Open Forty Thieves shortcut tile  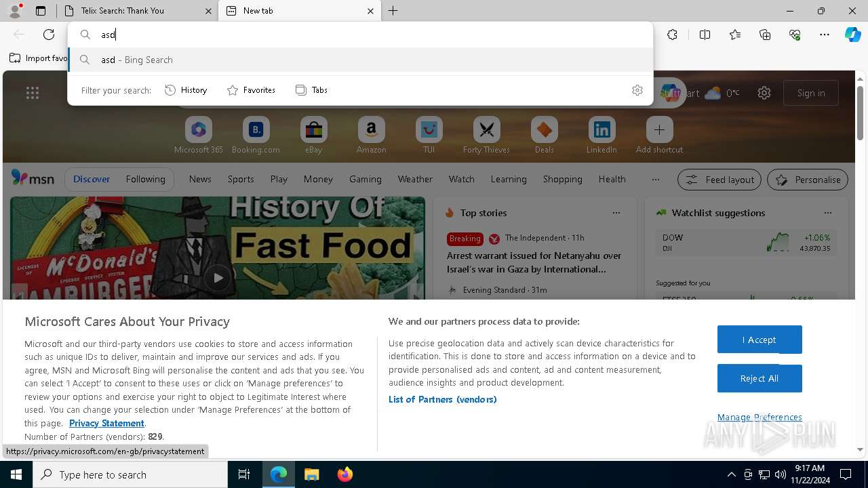click(486, 136)
